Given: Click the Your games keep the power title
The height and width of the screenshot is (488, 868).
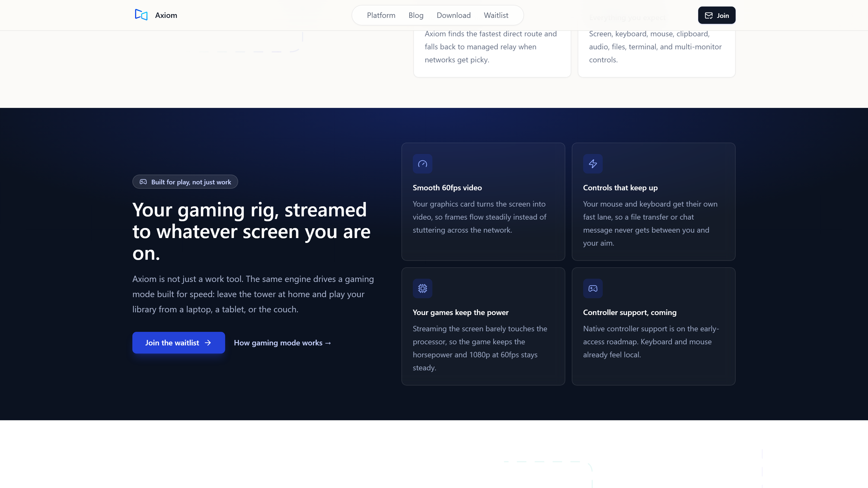Looking at the screenshot, I should tap(461, 313).
